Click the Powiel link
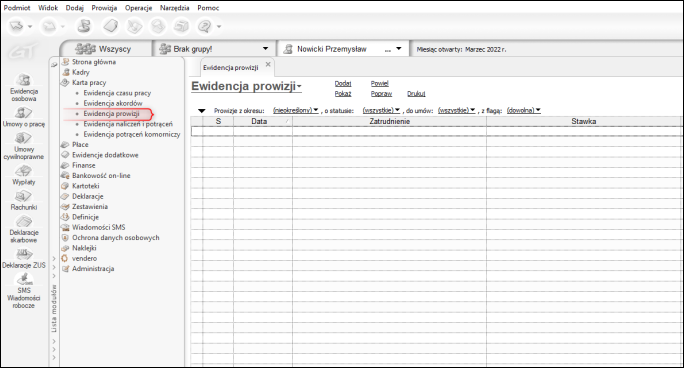684x368 pixels. click(380, 83)
